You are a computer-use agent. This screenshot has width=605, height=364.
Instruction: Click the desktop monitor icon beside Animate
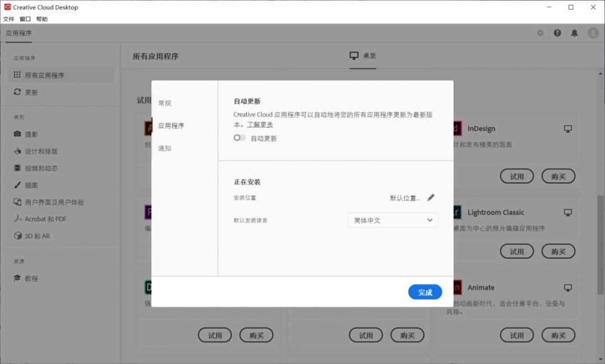point(567,288)
